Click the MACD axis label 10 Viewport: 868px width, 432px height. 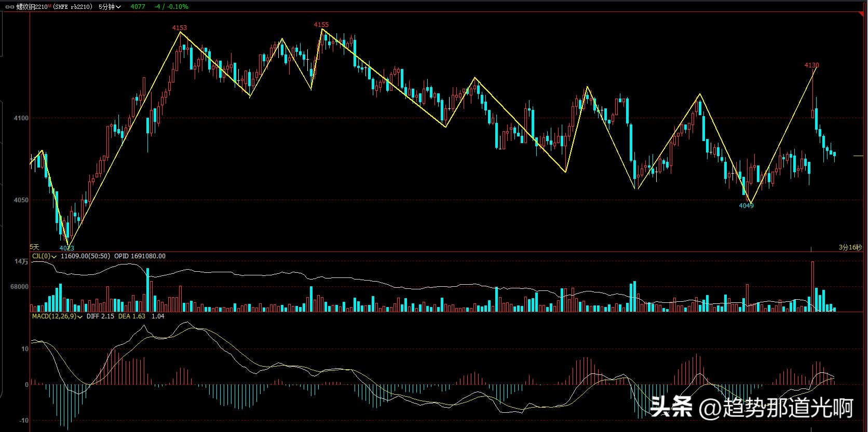[25, 349]
